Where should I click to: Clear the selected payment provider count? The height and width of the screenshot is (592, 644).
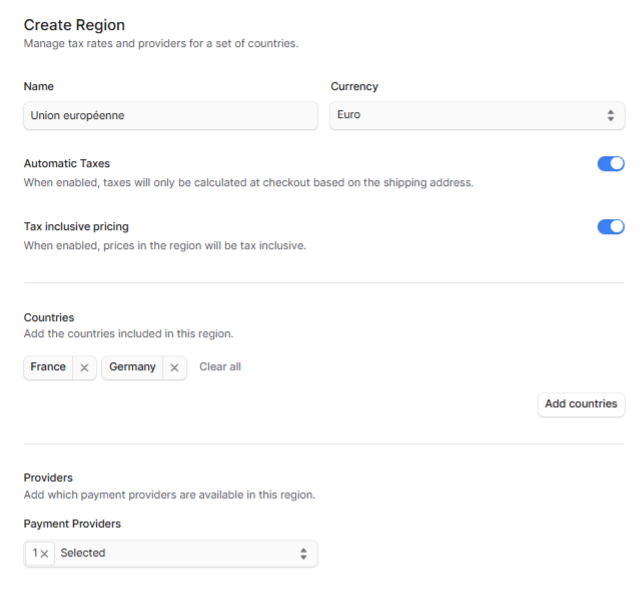[x=40, y=553]
